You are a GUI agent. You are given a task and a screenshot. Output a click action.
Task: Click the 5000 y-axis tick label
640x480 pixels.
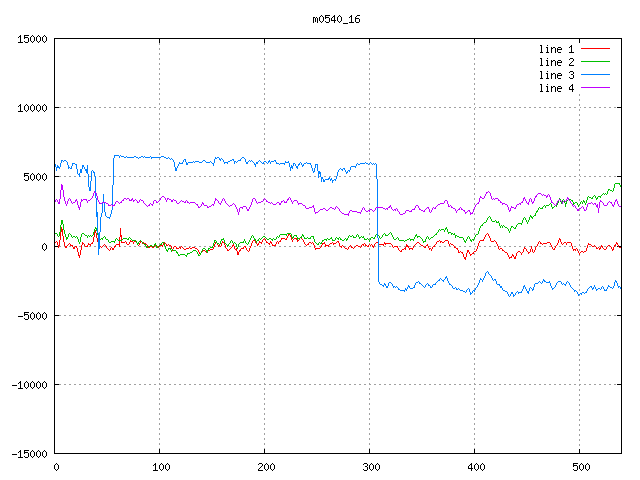(x=35, y=177)
